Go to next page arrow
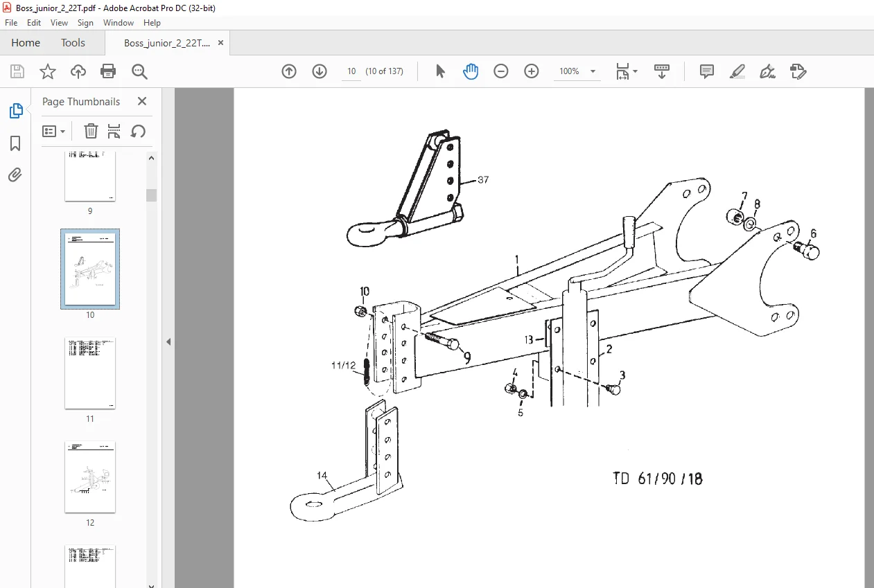Screen dimensions: 874x588 point(320,71)
